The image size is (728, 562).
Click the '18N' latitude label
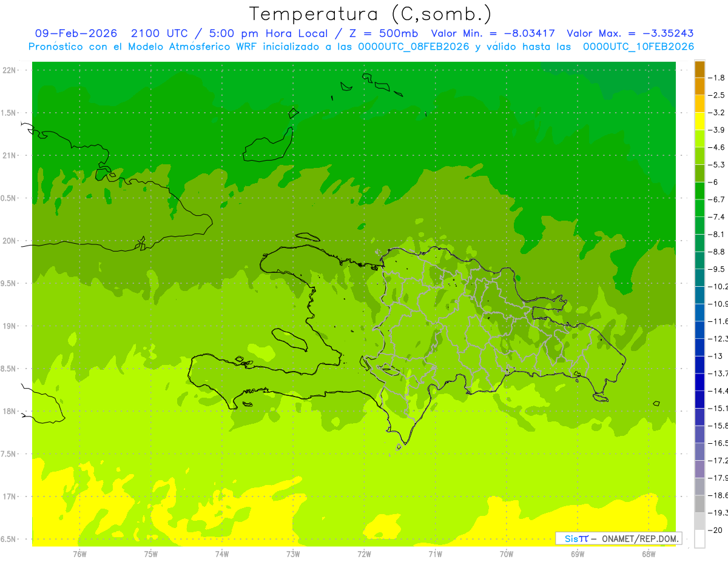pyautogui.click(x=9, y=411)
